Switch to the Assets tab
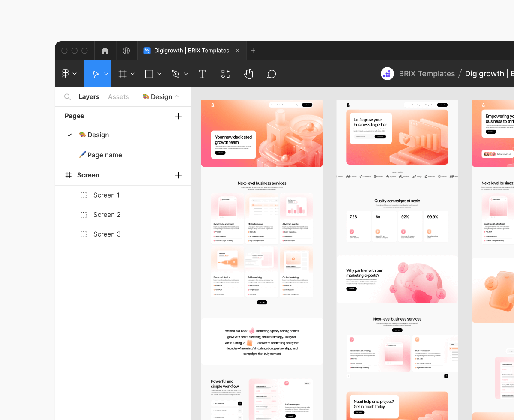Image resolution: width=514 pixels, height=420 pixels. (x=118, y=97)
